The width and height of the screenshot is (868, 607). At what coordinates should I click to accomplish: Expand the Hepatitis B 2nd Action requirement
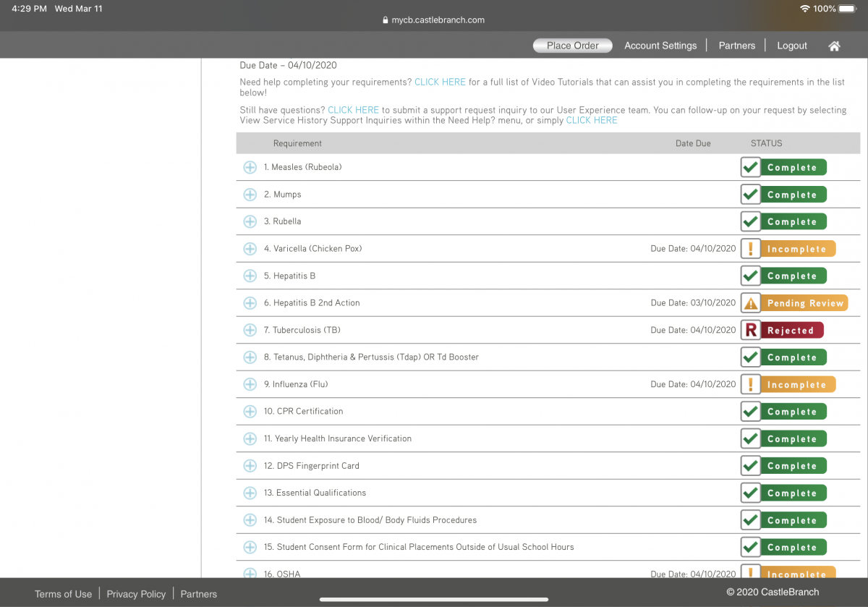tap(250, 303)
